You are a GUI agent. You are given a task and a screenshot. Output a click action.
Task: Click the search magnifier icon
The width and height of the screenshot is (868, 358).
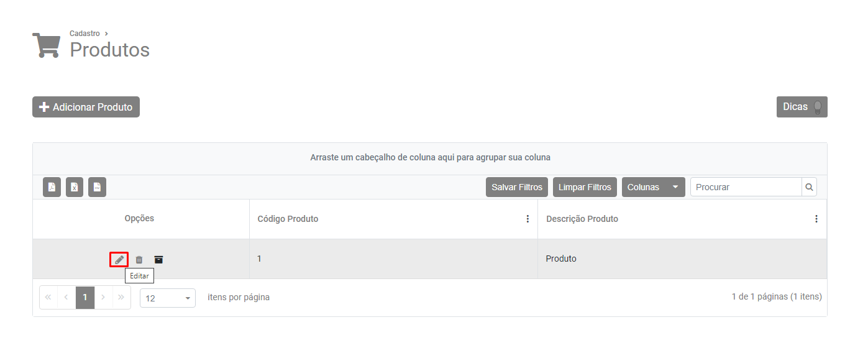click(x=809, y=187)
